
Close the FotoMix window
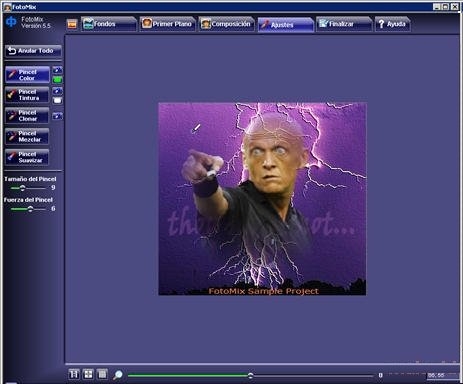point(455,7)
